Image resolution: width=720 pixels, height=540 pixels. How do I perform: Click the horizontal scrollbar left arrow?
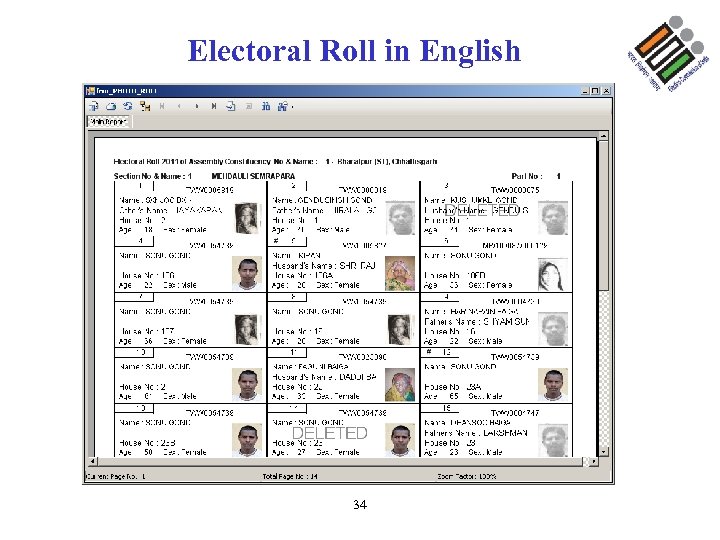coord(92,461)
